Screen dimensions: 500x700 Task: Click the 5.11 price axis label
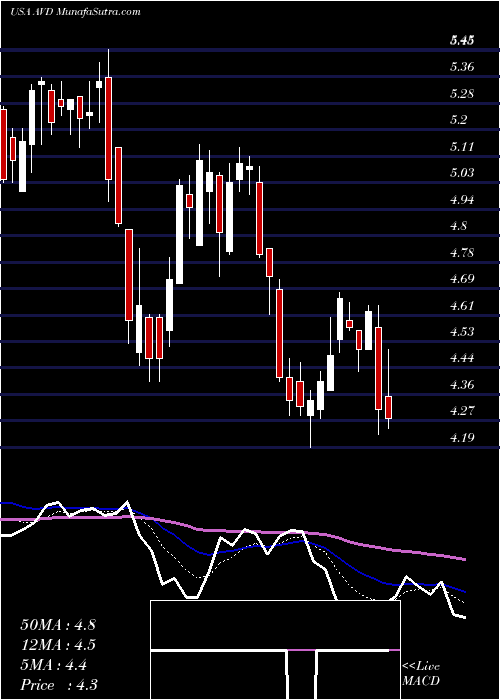pyautogui.click(x=462, y=147)
